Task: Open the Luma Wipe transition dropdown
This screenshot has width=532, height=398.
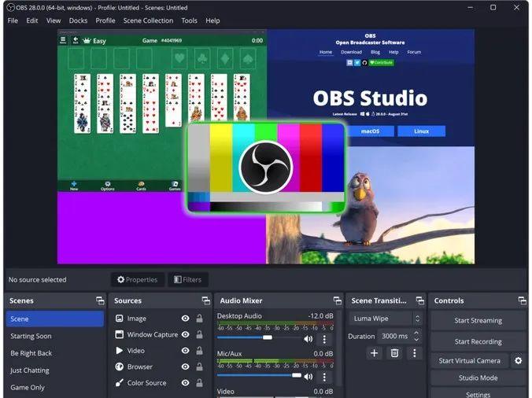Action: (x=386, y=319)
